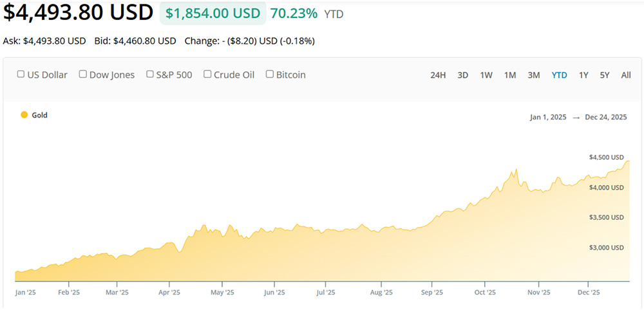644x316 pixels.
Task: Choose the 1M chart period
Action: (x=510, y=75)
